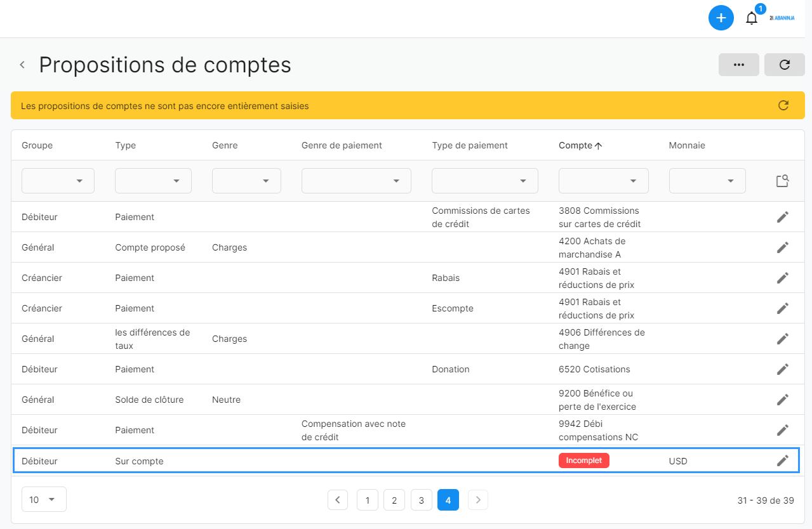The width and height of the screenshot is (812, 529).
Task: Go to next page with the right arrow
Action: [x=477, y=500]
